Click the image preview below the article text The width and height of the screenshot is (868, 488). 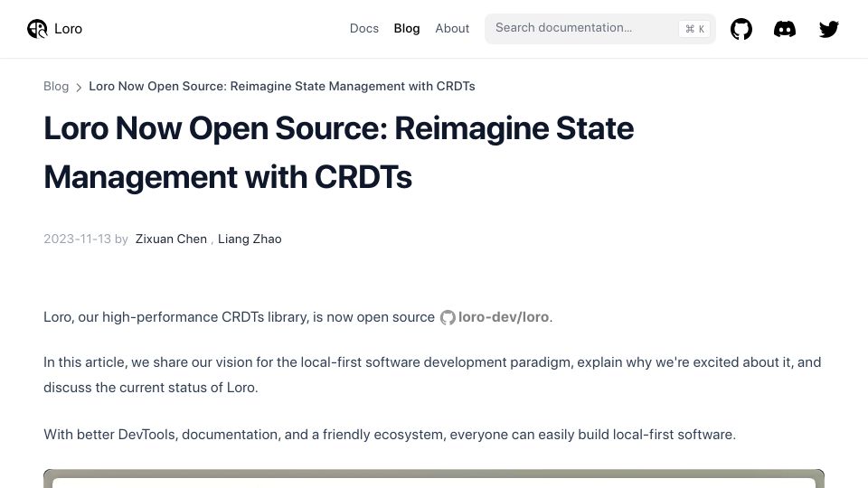(434, 479)
